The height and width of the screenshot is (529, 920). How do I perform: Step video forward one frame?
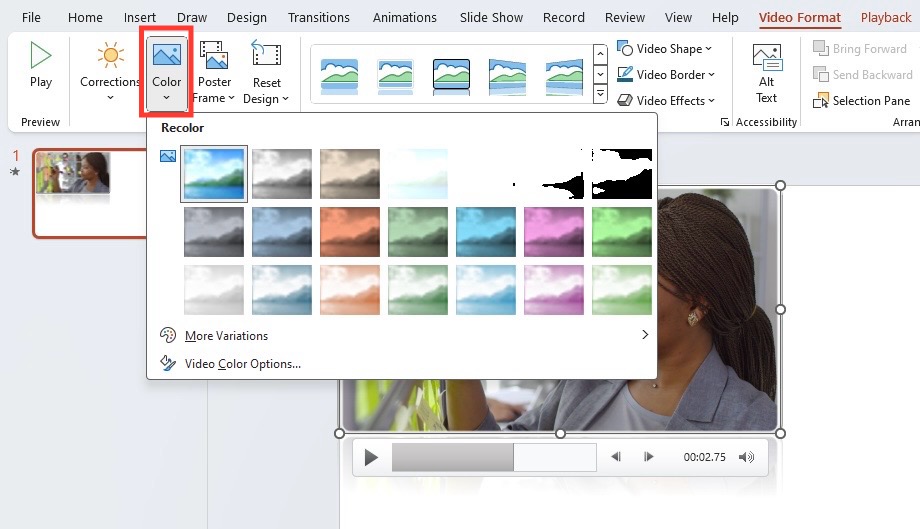tap(648, 456)
